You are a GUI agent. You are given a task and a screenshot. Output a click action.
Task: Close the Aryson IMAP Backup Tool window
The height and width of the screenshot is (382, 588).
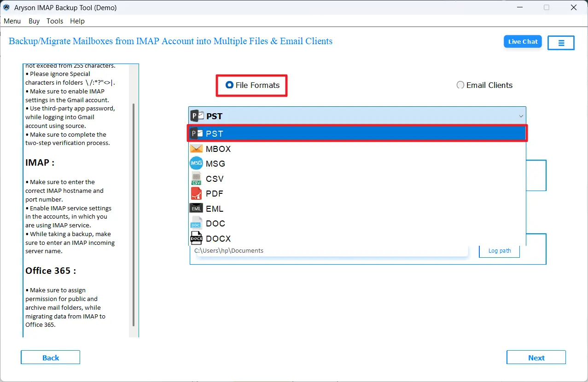point(574,7)
